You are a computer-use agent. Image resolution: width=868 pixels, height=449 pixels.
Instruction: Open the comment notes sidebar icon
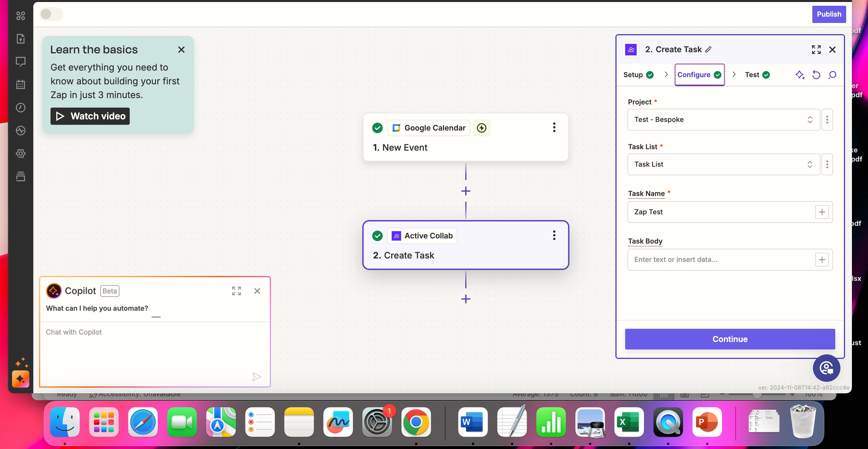21,62
